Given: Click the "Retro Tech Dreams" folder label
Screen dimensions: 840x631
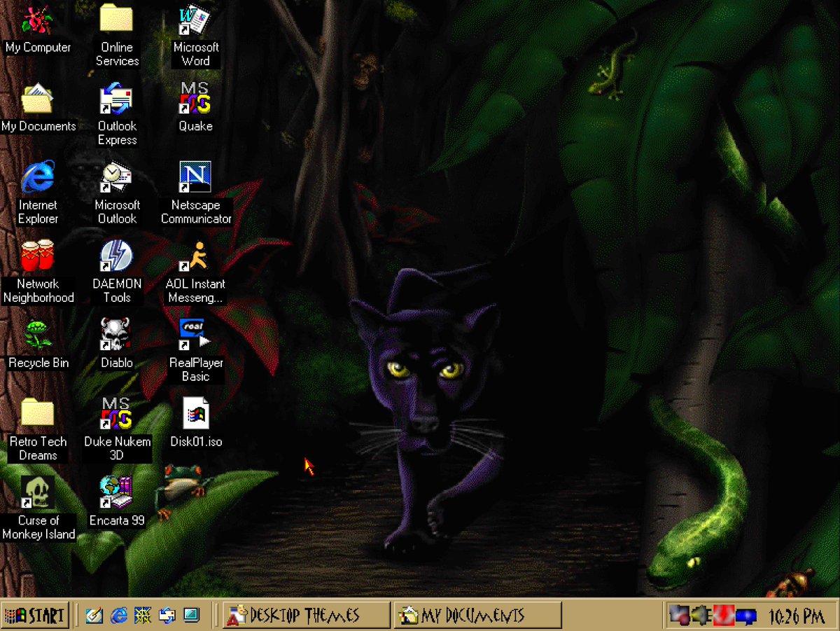Looking at the screenshot, I should 38,448.
